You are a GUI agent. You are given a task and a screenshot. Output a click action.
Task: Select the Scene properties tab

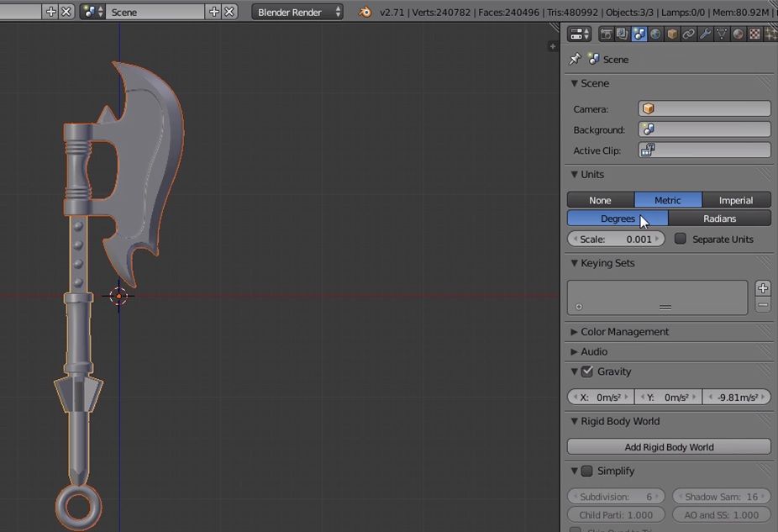coord(639,34)
